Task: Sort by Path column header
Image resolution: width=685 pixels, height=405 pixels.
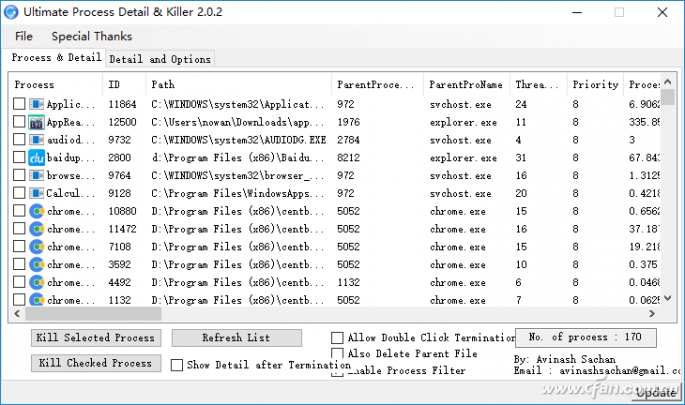Action: (x=239, y=84)
